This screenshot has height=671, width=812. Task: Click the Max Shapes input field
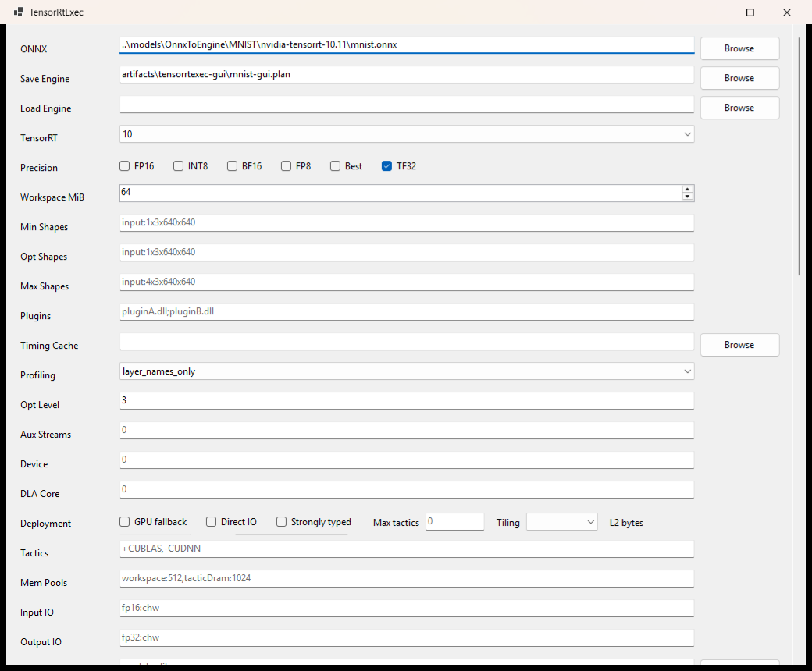pyautogui.click(x=407, y=282)
